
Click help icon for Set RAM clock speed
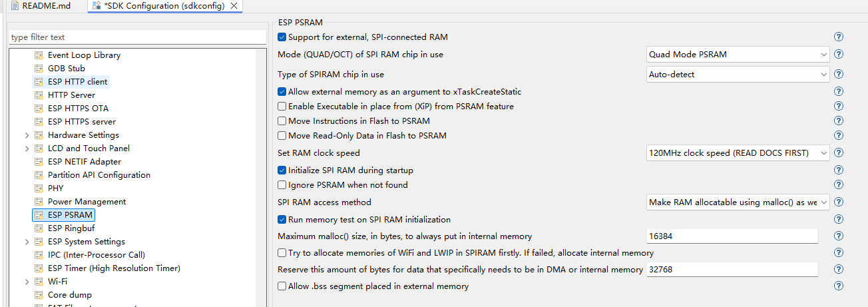point(839,153)
